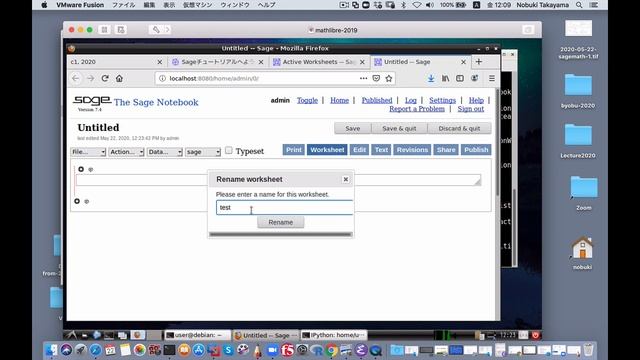The height and width of the screenshot is (360, 640).
Task: Open Firefox downloads arrow
Action: [x=431, y=78]
